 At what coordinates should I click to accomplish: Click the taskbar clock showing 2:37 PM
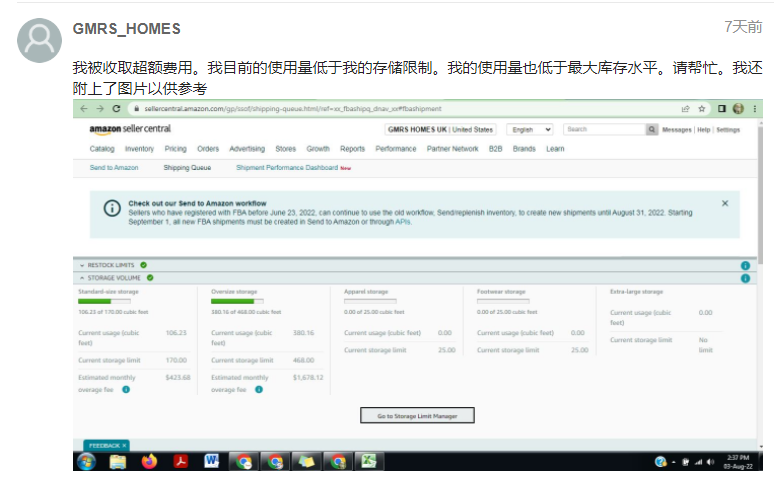(x=738, y=462)
